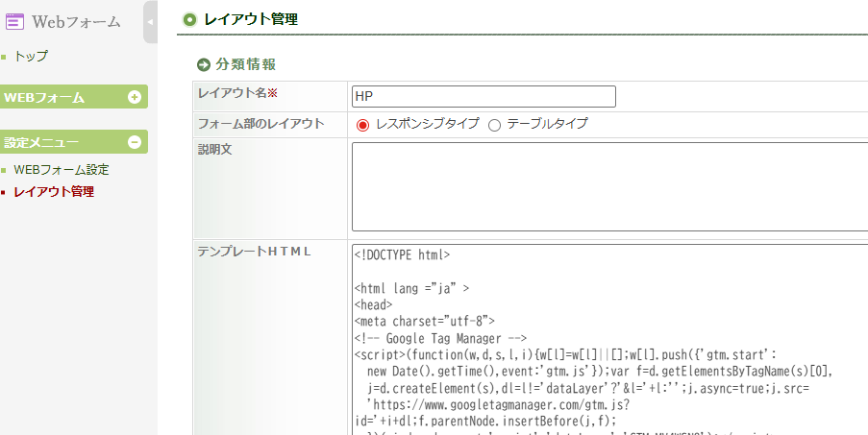Click the green bullet beside WEBフォーム設定
Image resolution: width=868 pixels, height=435 pixels.
point(4,170)
